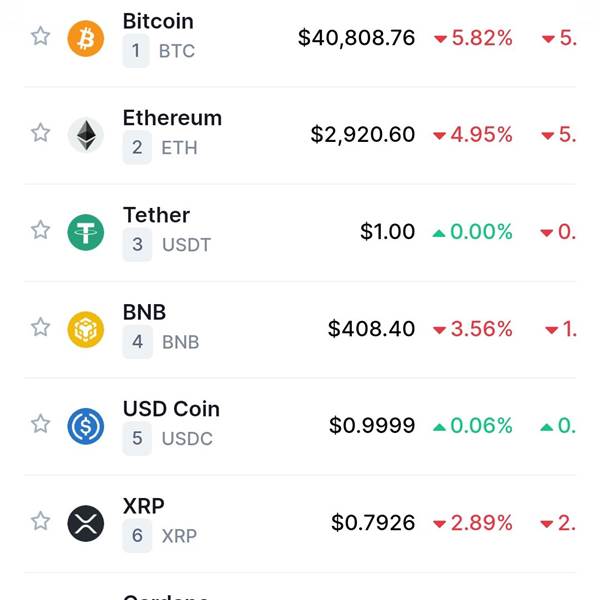Click XRP's 2.89% red change value
The image size is (600, 600).
pyautogui.click(x=481, y=523)
